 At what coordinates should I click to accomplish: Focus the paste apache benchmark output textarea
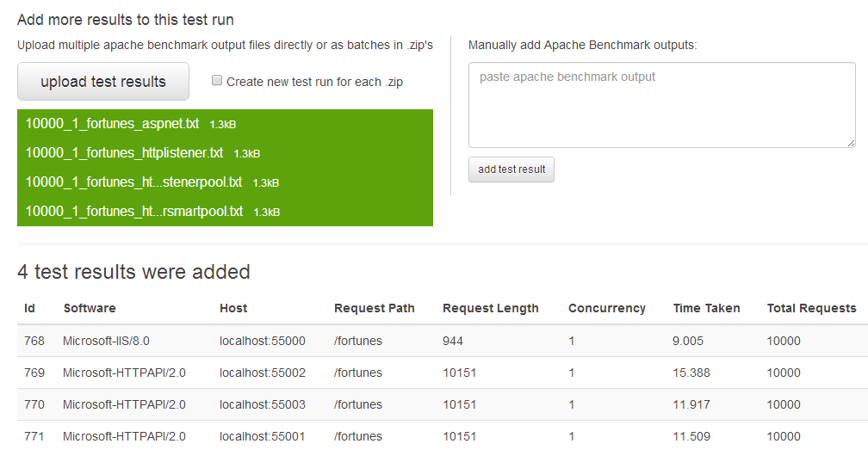[x=661, y=105]
